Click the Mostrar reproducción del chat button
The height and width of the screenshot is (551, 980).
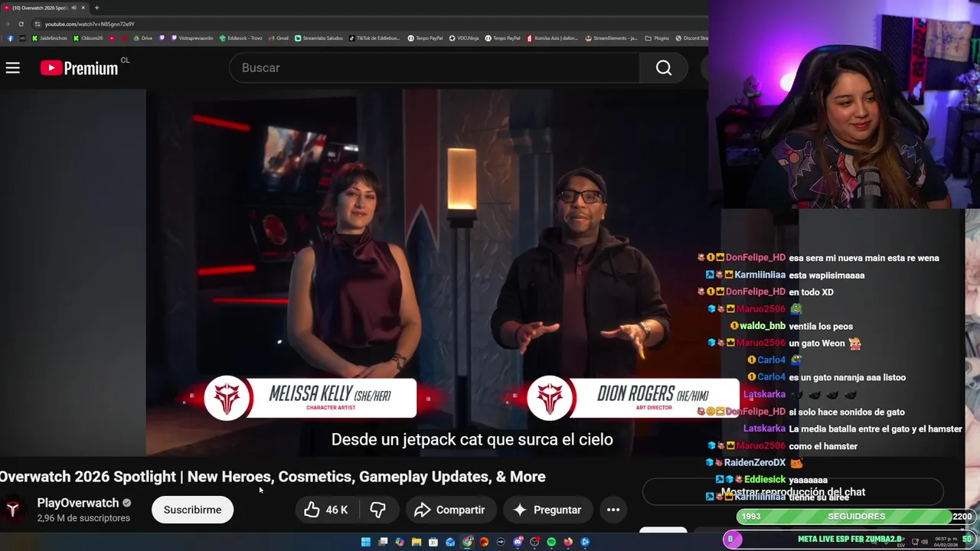pyautogui.click(x=793, y=492)
